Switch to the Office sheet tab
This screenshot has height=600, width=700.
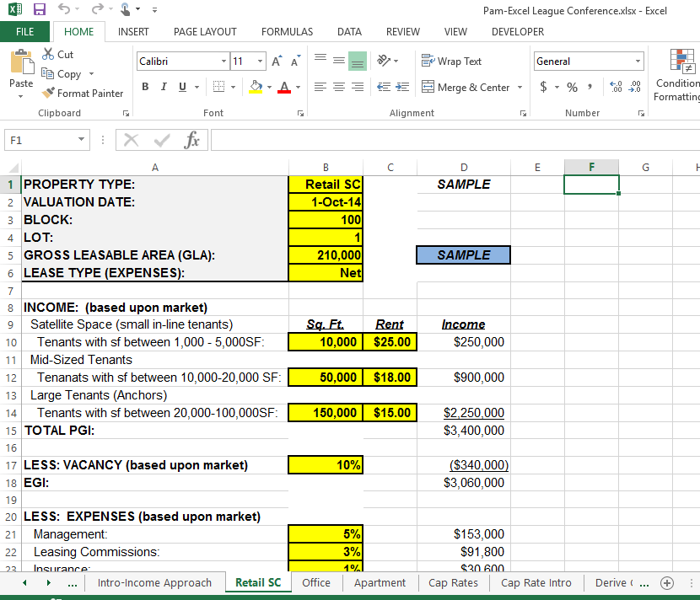point(316,582)
